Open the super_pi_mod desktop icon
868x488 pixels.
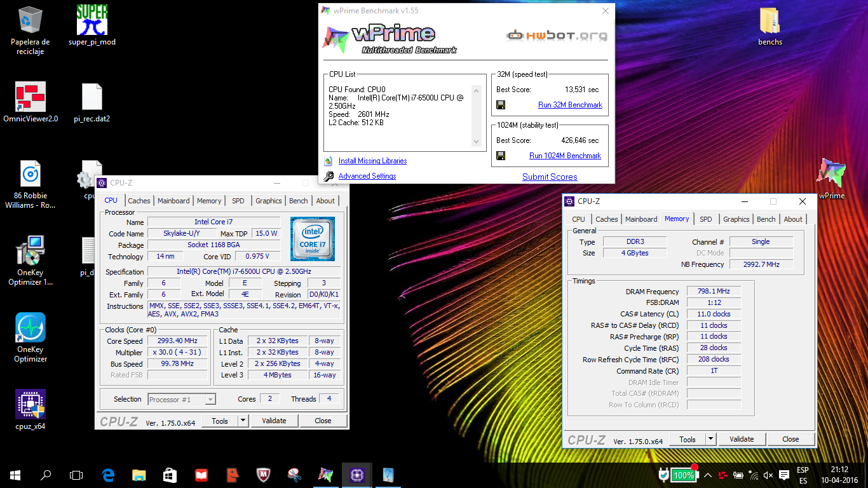[x=92, y=25]
